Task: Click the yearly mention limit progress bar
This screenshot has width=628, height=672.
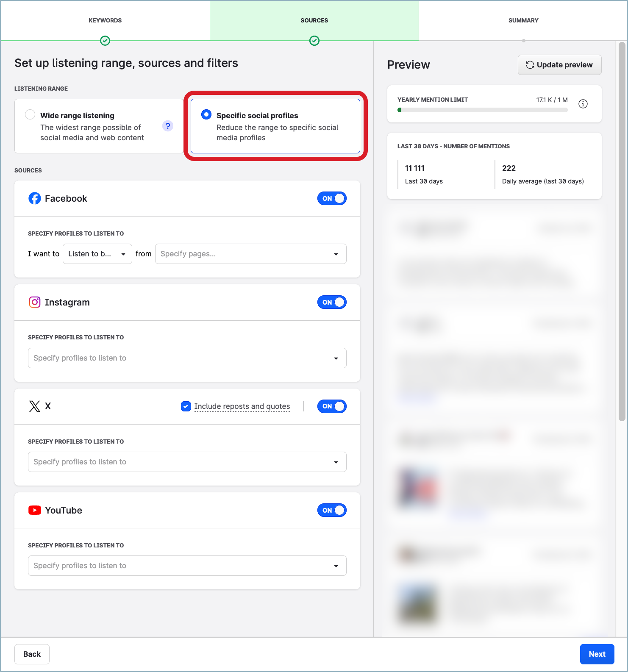Action: 482,110
